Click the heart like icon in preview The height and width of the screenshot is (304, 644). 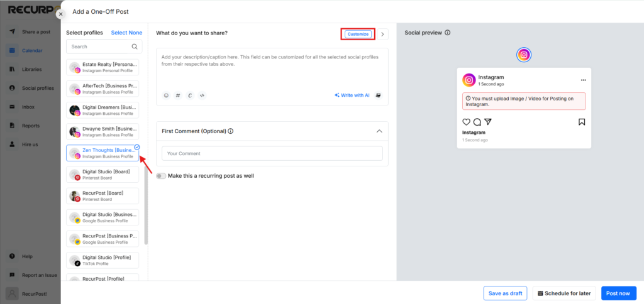[x=466, y=122]
